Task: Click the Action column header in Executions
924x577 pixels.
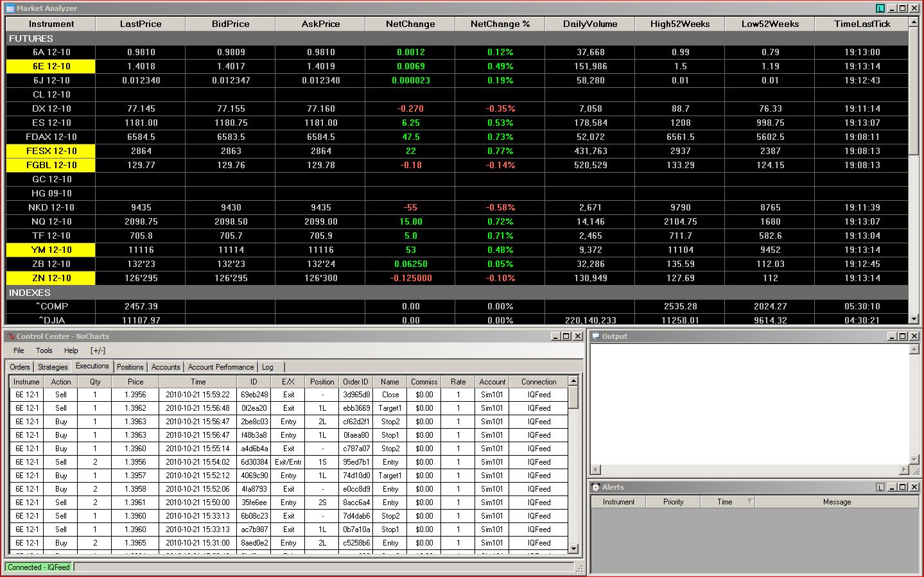Action: 61,381
